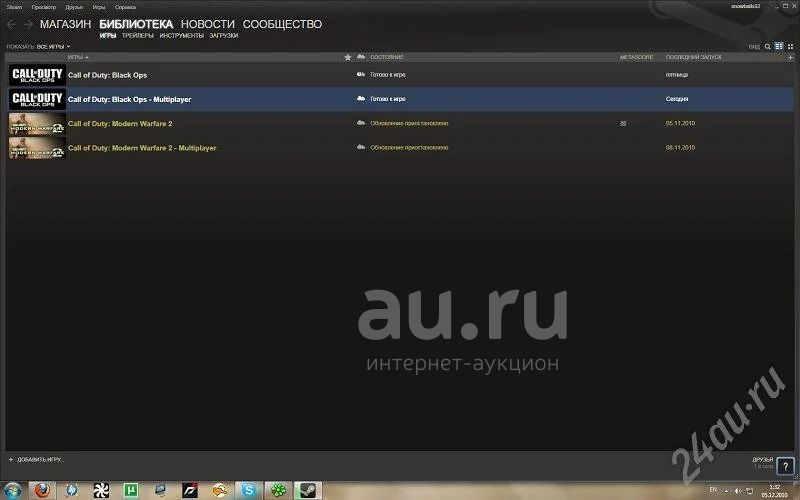Sort by СОСТОЯНИЕ column header
The height and width of the screenshot is (500, 800).
[387, 57]
